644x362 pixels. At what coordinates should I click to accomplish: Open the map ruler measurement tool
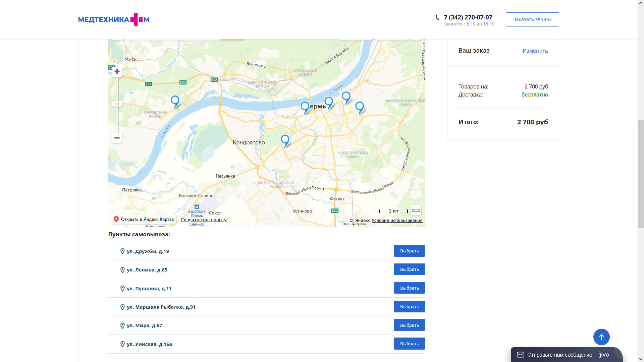416,210
